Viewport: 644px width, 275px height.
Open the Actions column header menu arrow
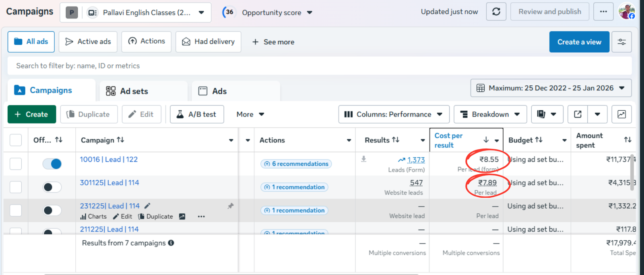pos(349,140)
